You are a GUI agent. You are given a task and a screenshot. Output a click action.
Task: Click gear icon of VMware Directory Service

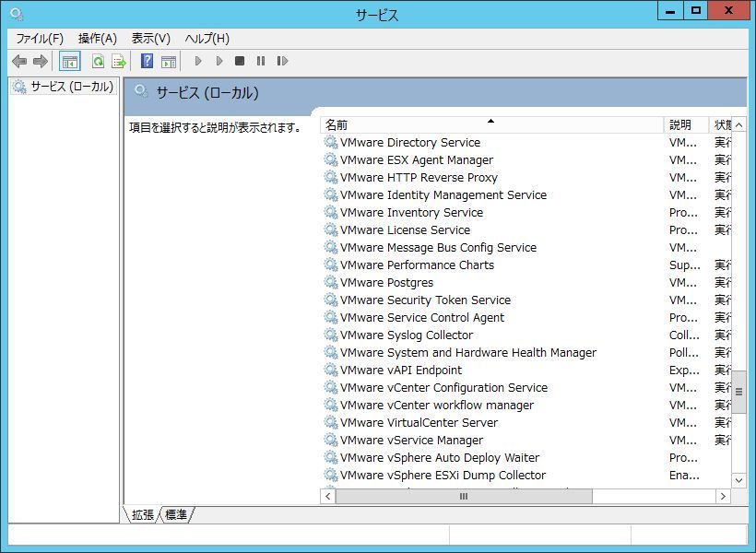coord(331,142)
